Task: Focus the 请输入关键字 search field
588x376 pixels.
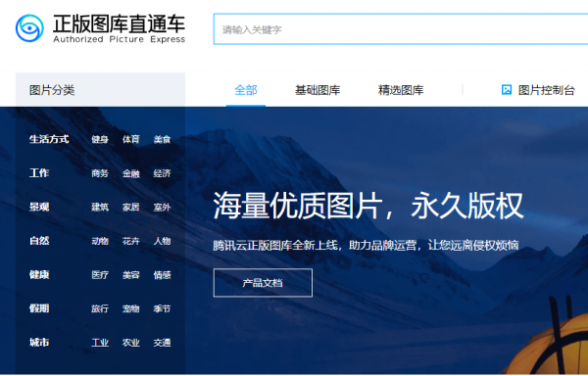Action: tap(401, 29)
